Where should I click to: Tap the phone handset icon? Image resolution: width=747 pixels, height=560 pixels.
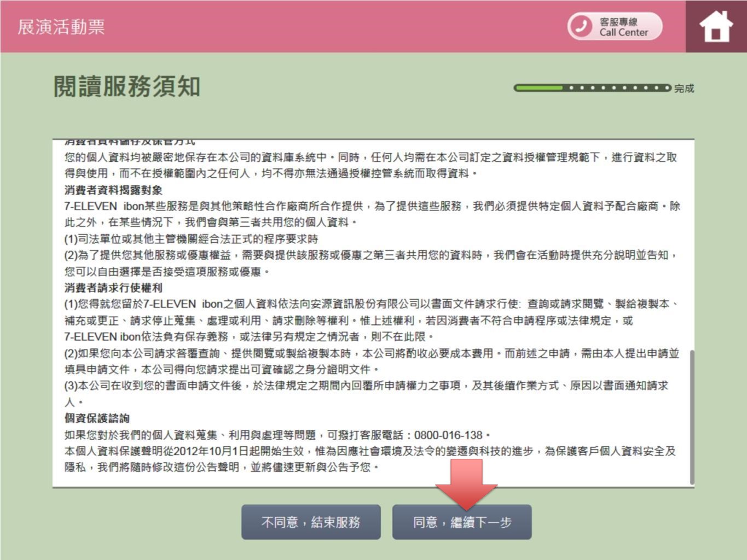coord(581,26)
